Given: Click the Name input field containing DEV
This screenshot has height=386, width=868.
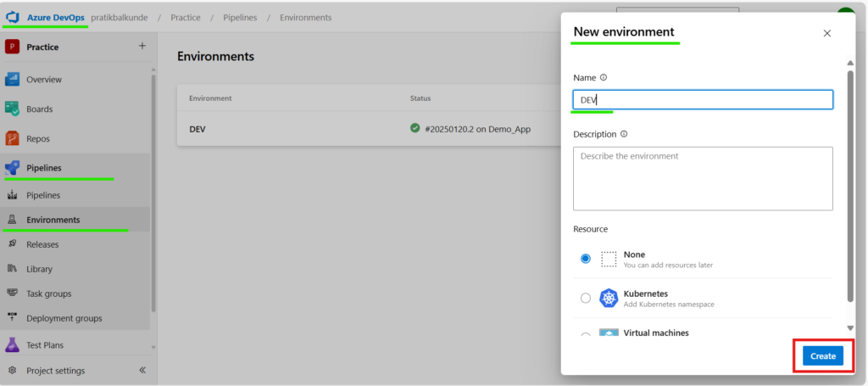Looking at the screenshot, I should click(703, 100).
